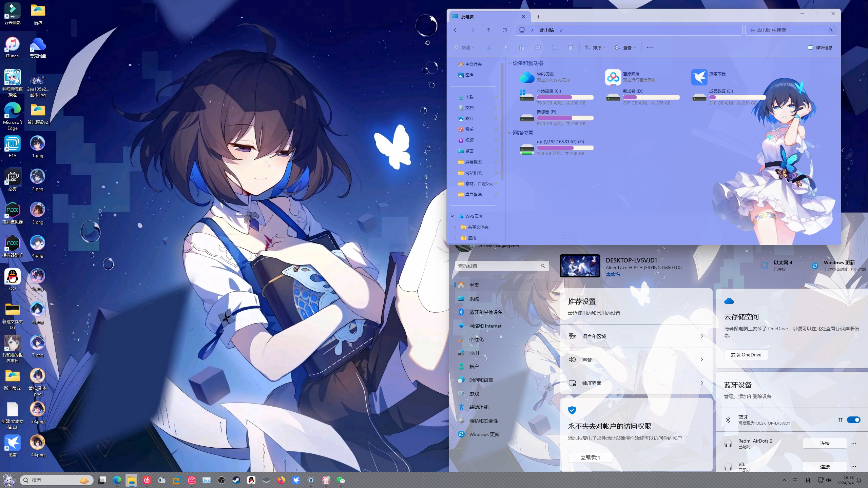Screen dimensions: 868x488
Task: Click the refresh icon in Explorer
Action: [504, 30]
